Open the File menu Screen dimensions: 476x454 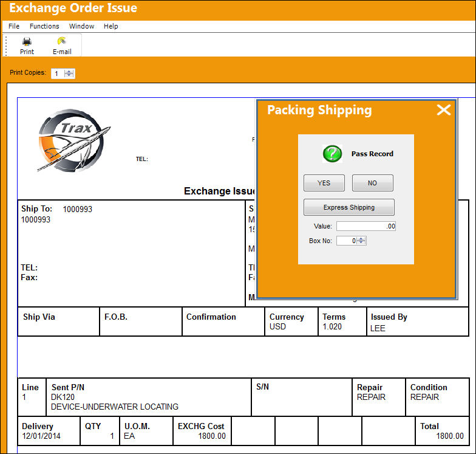pos(14,26)
